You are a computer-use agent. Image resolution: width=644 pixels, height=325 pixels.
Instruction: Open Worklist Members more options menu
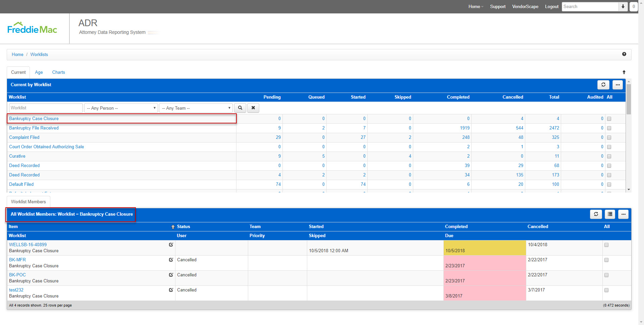coord(623,214)
